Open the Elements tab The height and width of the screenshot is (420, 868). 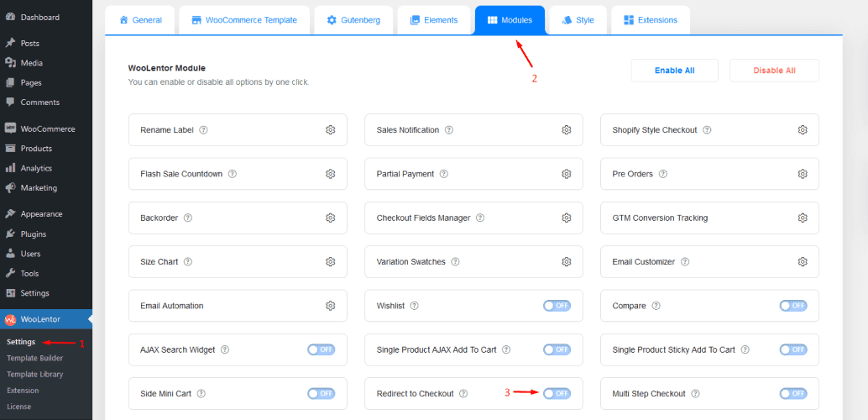tap(434, 20)
